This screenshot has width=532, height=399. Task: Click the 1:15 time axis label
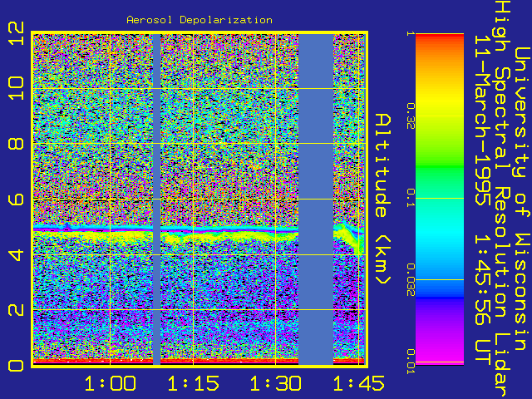tap(194, 384)
